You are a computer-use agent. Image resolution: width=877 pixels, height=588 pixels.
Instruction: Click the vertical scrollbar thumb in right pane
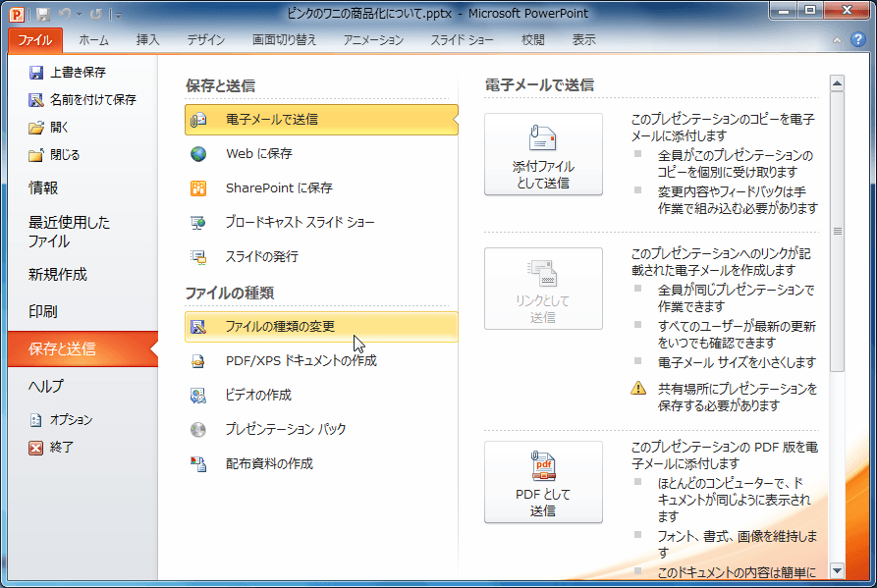pos(837,232)
